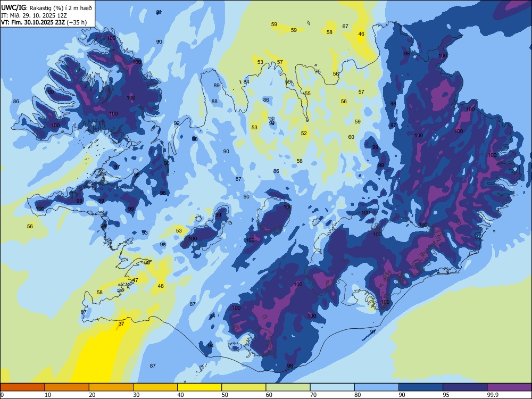This screenshot has width=532, height=399.
Task: Click the '30' legend scale label
Action: [x=136, y=395]
